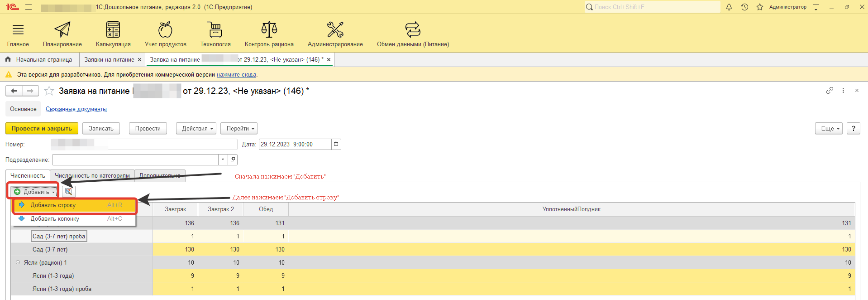
Task: Switch to Численность по категориям tab
Action: [x=92, y=176]
